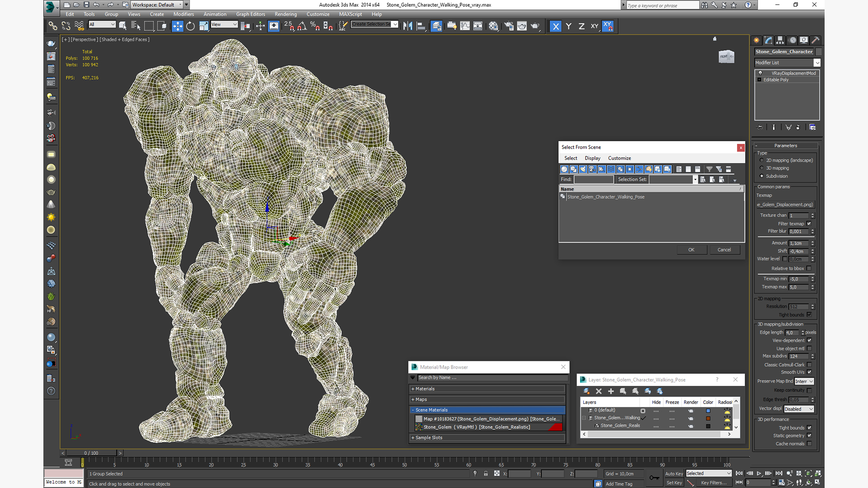The height and width of the screenshot is (488, 868).
Task: Restrict transform to X axis
Action: pos(556,26)
